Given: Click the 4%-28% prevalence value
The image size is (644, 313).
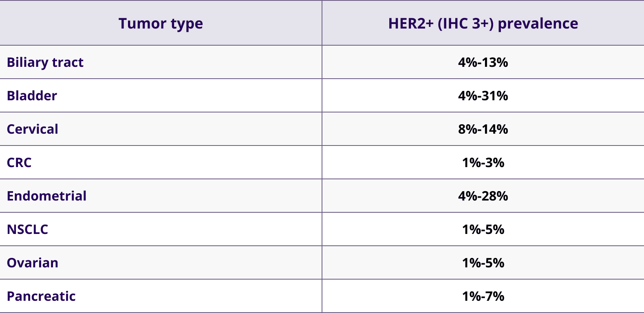Looking at the screenshot, I should 483,196.
